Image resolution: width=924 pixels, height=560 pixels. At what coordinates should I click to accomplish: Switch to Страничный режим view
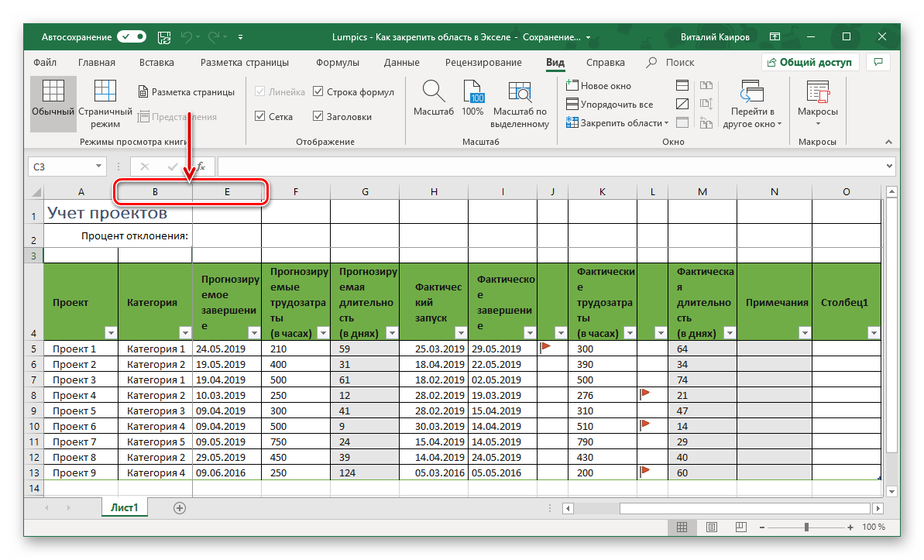coord(105,93)
